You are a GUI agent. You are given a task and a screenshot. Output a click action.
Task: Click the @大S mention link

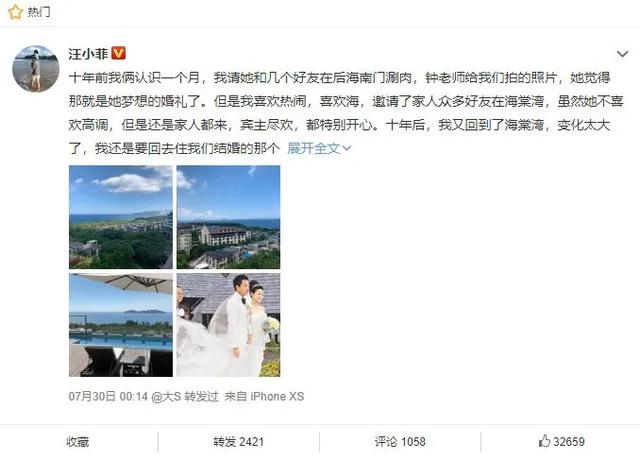click(x=166, y=396)
